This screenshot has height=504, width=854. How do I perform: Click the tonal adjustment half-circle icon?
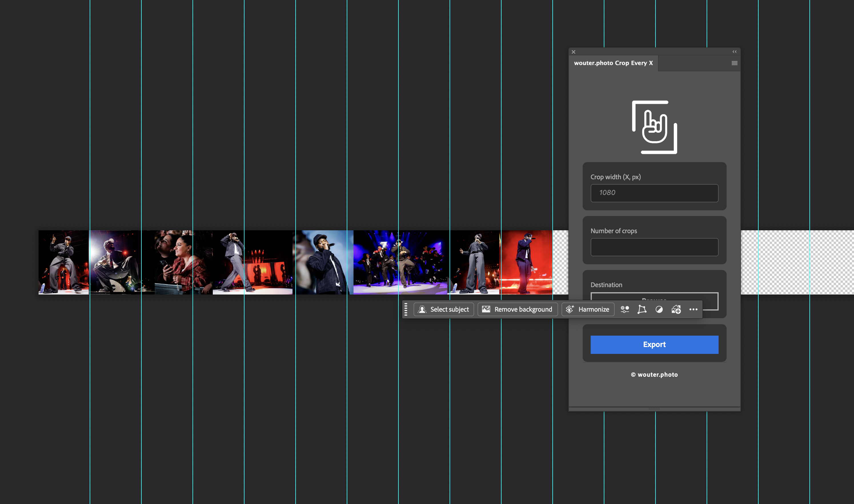[659, 309]
